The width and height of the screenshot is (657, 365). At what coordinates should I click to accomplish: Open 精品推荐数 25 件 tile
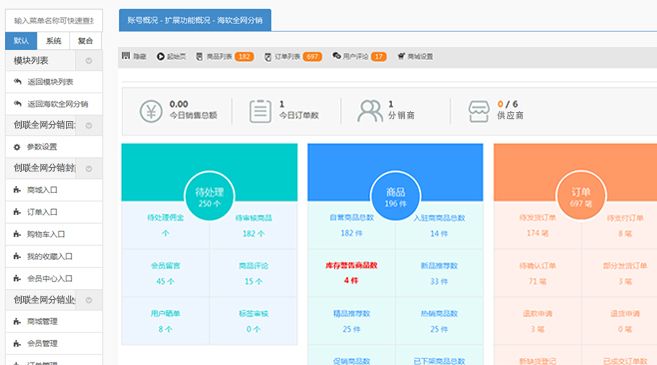(352, 321)
